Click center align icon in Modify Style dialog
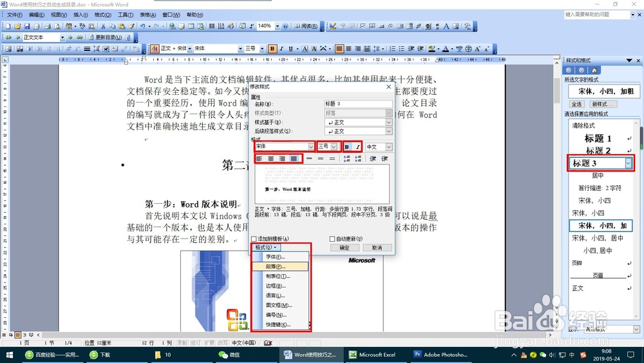Viewport: 644px width, 363px height. click(270, 159)
